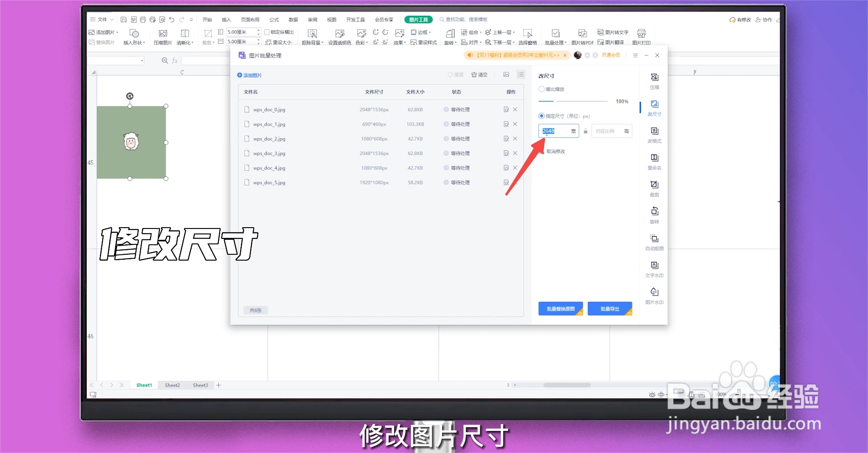Click the height input field 对应比例
The height and width of the screenshot is (453, 868).
click(612, 131)
